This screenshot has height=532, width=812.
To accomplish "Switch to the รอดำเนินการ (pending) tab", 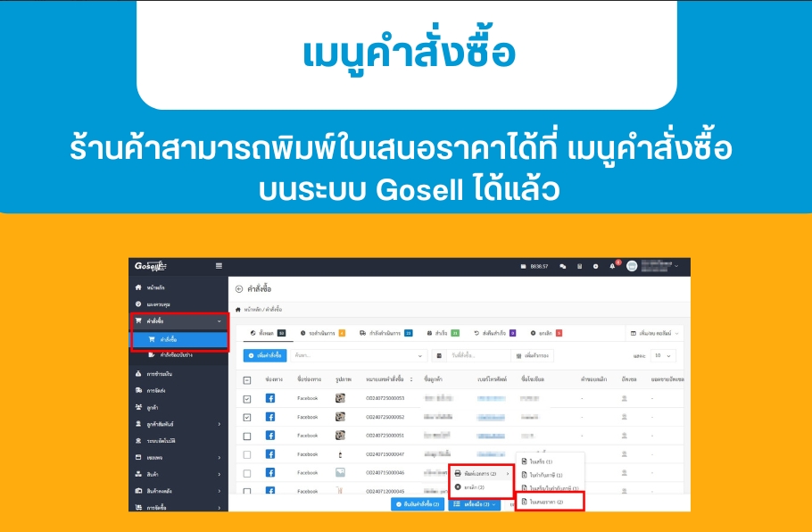I will pos(323,333).
